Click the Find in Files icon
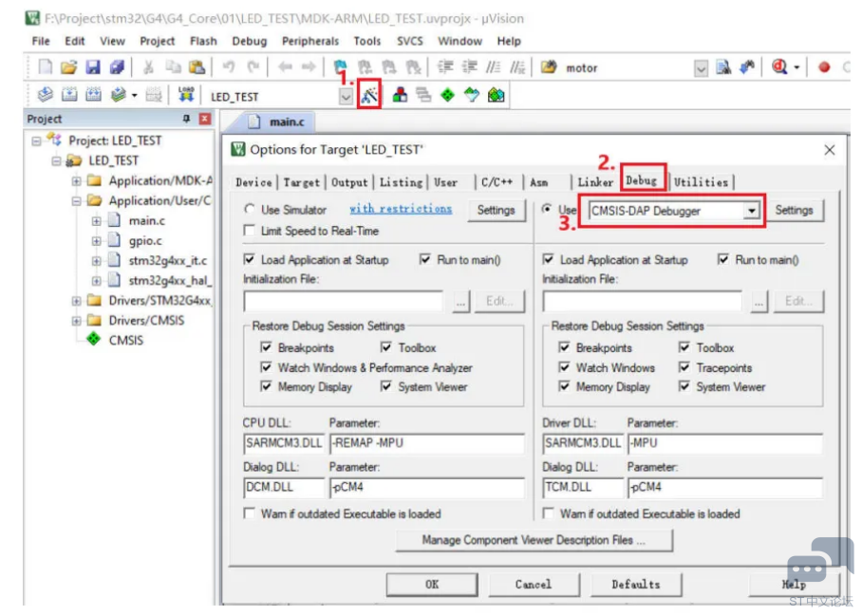 click(723, 67)
